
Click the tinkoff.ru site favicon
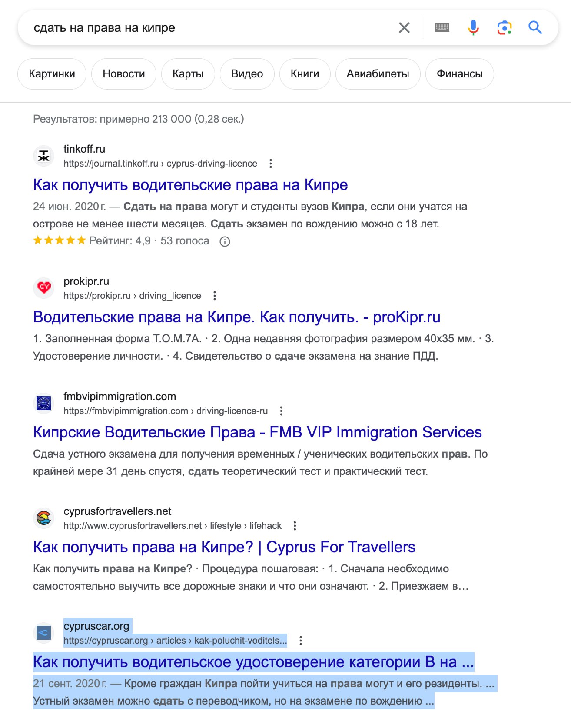pyautogui.click(x=44, y=156)
